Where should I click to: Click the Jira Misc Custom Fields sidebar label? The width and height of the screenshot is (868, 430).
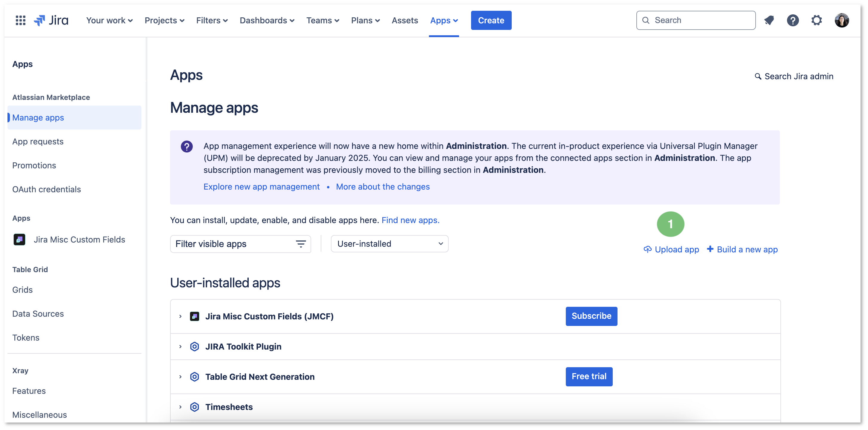(79, 240)
